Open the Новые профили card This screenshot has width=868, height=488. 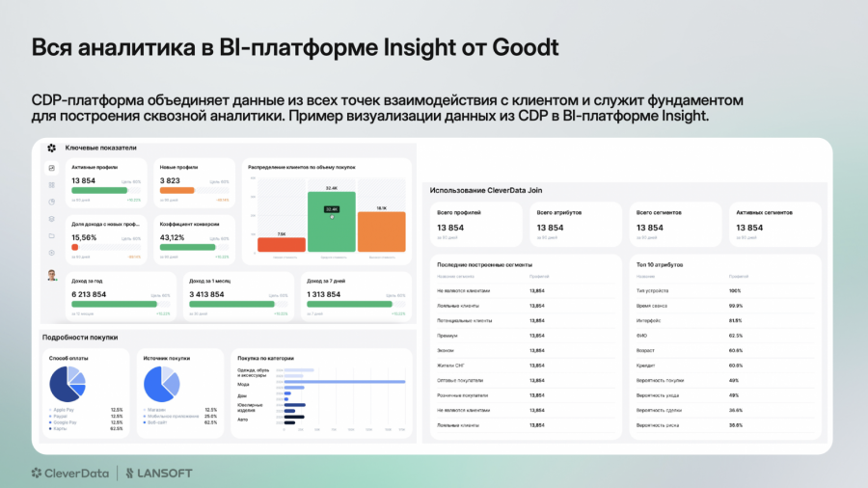coord(194,183)
